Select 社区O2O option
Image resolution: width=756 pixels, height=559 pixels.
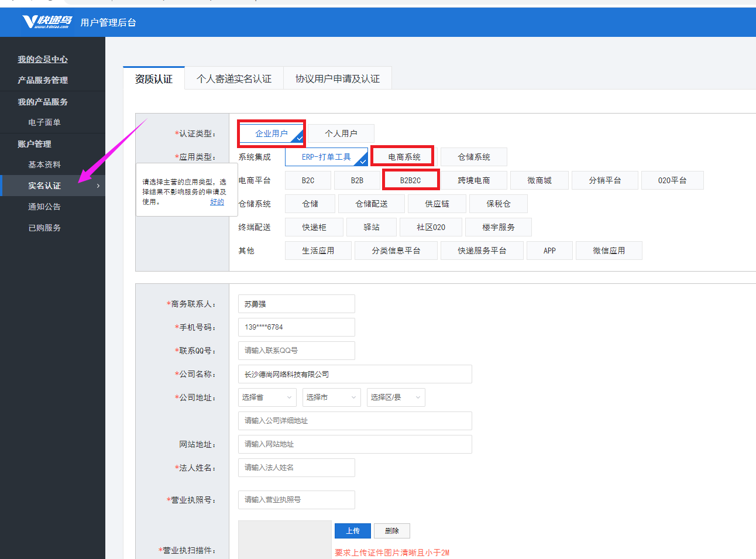[431, 227]
